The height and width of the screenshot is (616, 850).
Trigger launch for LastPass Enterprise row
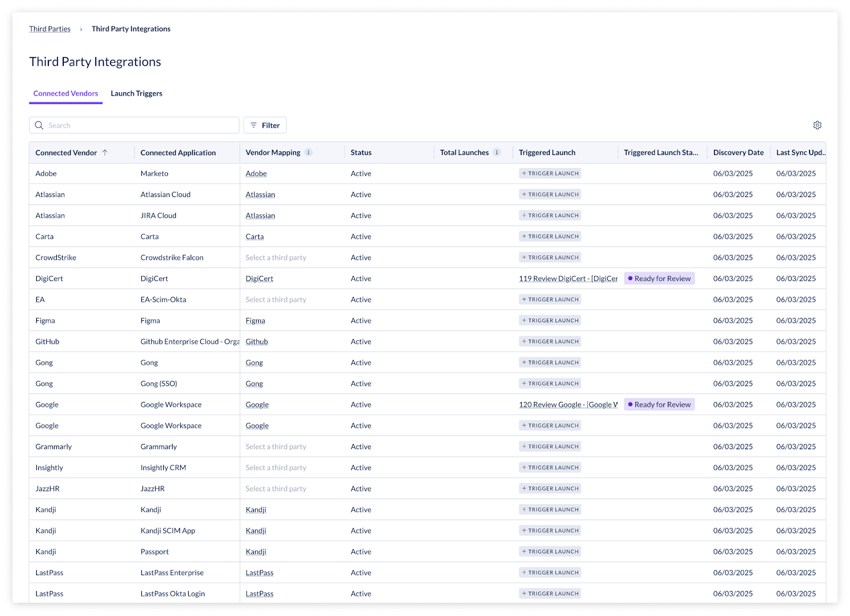(x=550, y=572)
